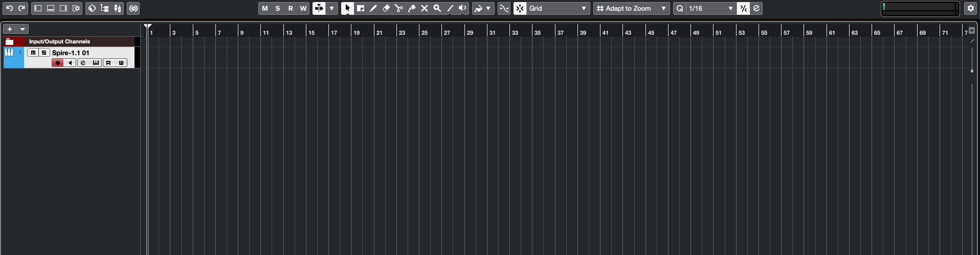Open the track presets dropdown arrow
Screen dimensions: 980x255
[23, 29]
